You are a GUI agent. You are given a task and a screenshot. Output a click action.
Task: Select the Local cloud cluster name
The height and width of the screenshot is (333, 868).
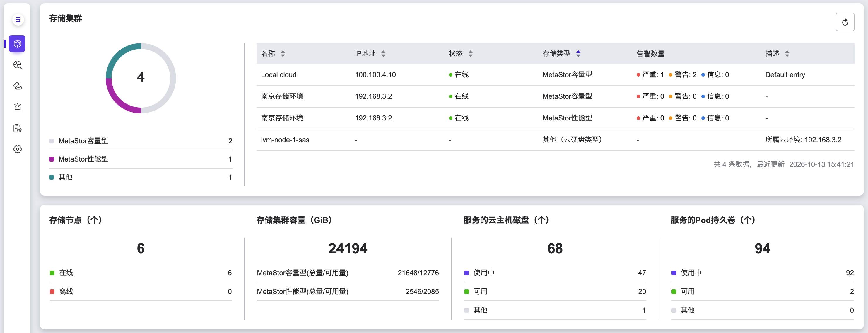point(279,74)
